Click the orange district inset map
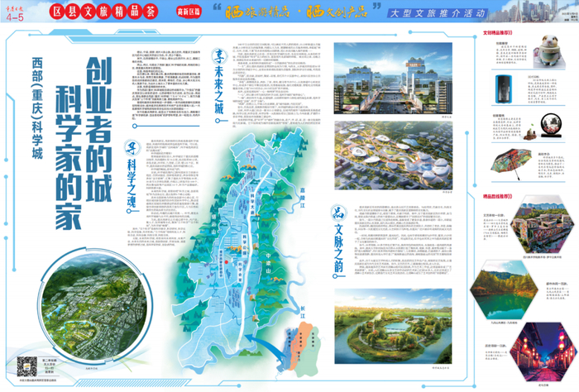The image size is (579, 392). click(299, 349)
